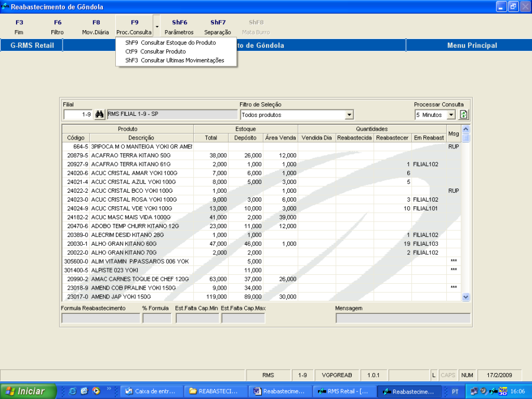Click the vertical scrollbar thumb of the table
532x399 pixels.
(466, 138)
